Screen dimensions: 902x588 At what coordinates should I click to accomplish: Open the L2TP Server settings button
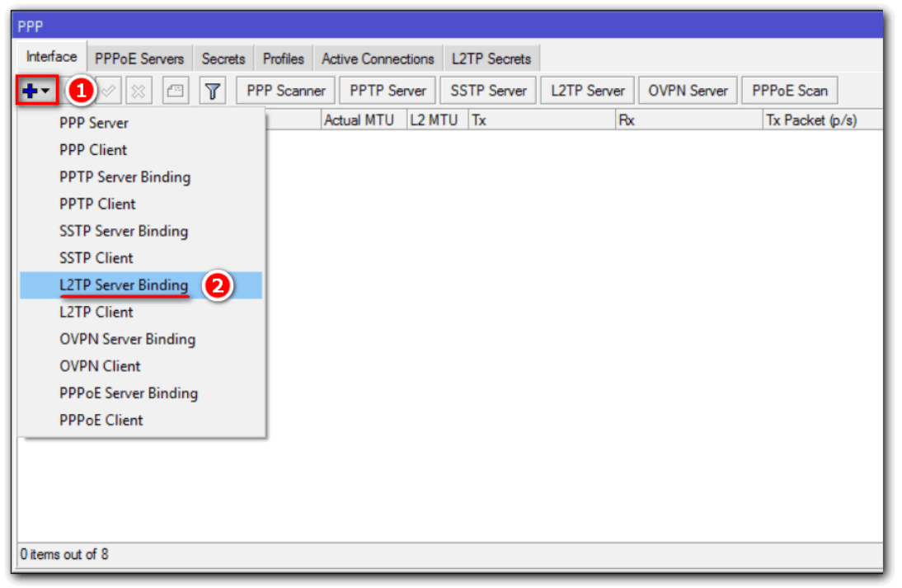(588, 91)
